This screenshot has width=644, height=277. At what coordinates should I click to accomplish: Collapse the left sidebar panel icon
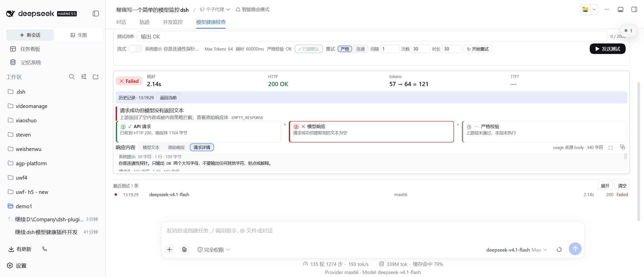tap(96, 14)
